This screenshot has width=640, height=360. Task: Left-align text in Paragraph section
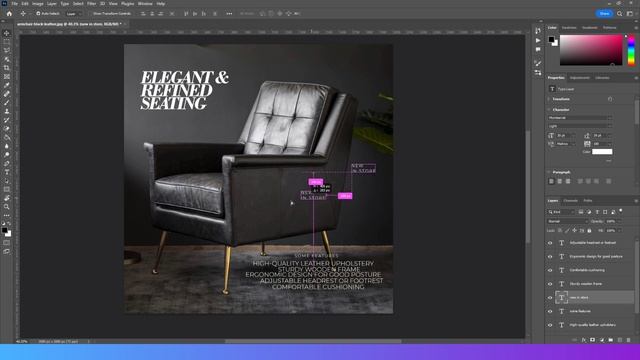point(551,181)
